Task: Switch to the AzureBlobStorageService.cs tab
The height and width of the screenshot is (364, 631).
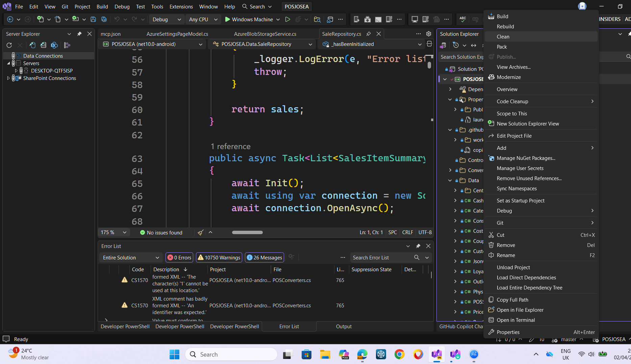Action: point(265,34)
